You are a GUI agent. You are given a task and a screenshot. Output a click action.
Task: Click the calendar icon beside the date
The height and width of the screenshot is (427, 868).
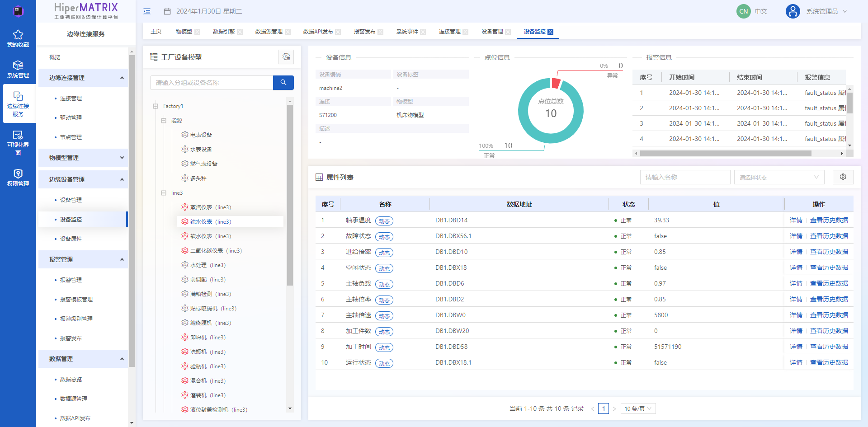coord(167,11)
